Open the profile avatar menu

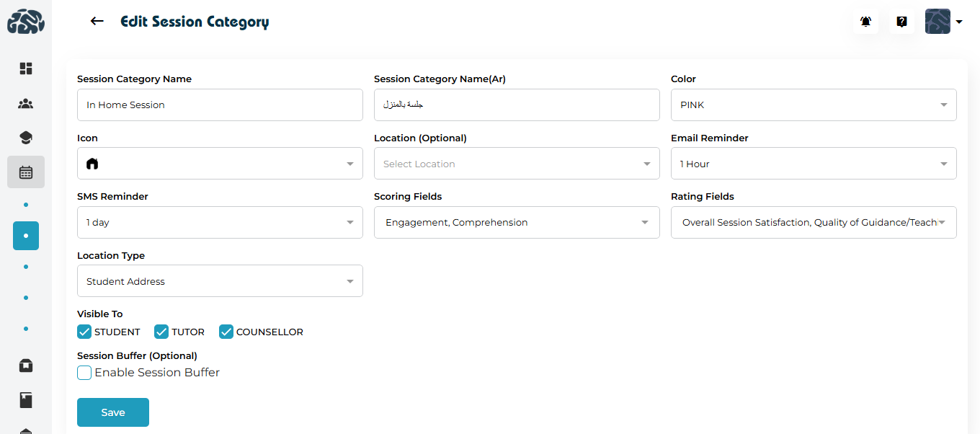tap(943, 22)
